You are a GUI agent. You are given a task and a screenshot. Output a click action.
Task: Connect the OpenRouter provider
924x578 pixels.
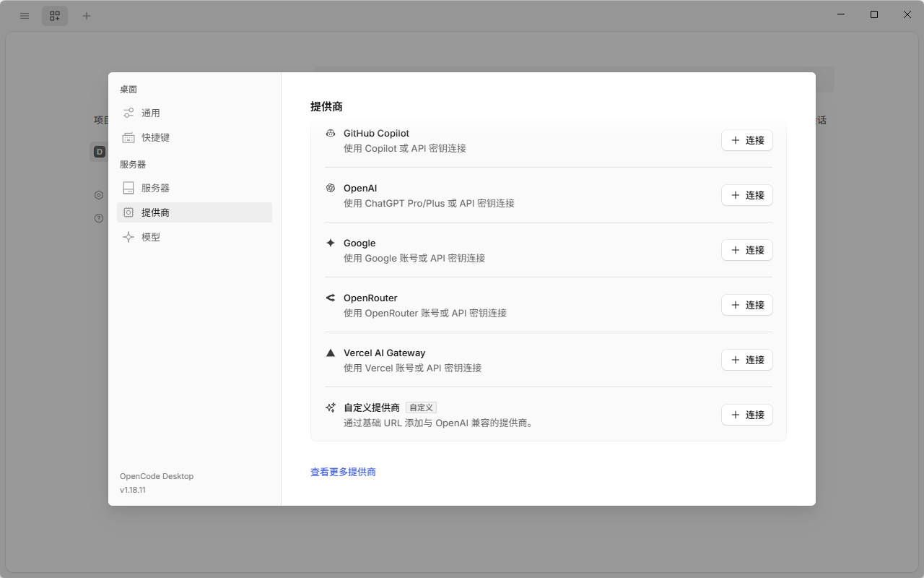click(747, 305)
